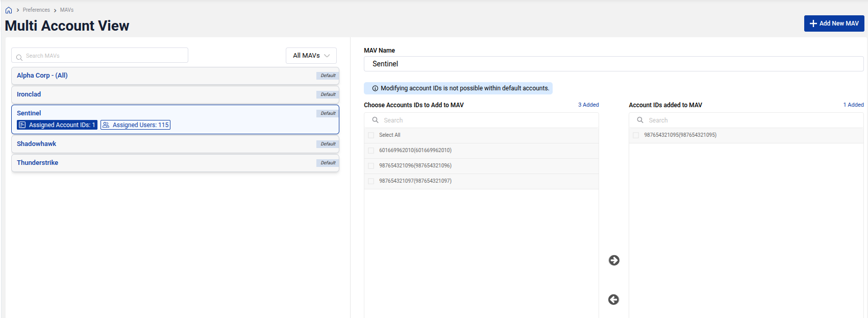Click the Add New MAV button
The width and height of the screenshot is (868, 318).
(x=834, y=23)
